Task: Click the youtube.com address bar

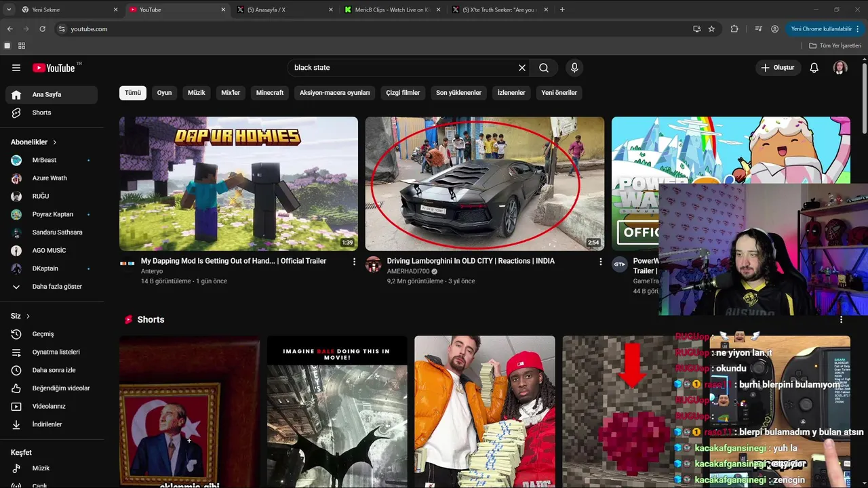Action: pyautogui.click(x=373, y=29)
